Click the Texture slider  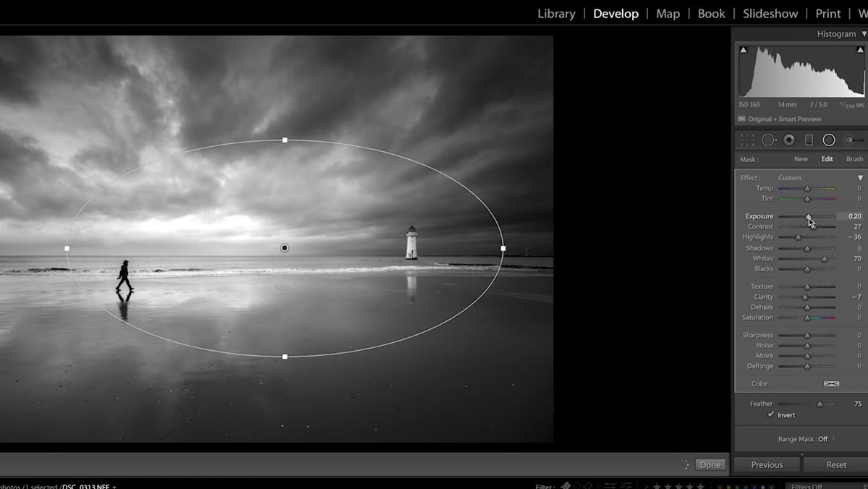click(807, 286)
